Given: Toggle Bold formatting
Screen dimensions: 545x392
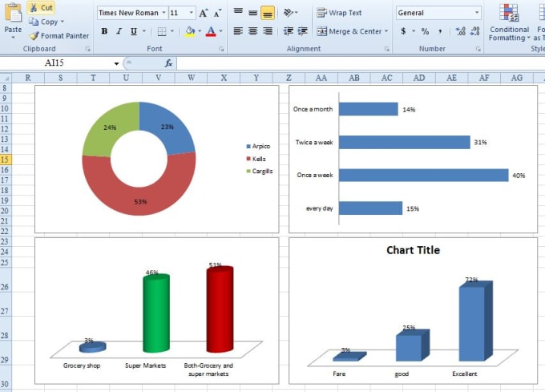Looking at the screenshot, I should point(104,31).
